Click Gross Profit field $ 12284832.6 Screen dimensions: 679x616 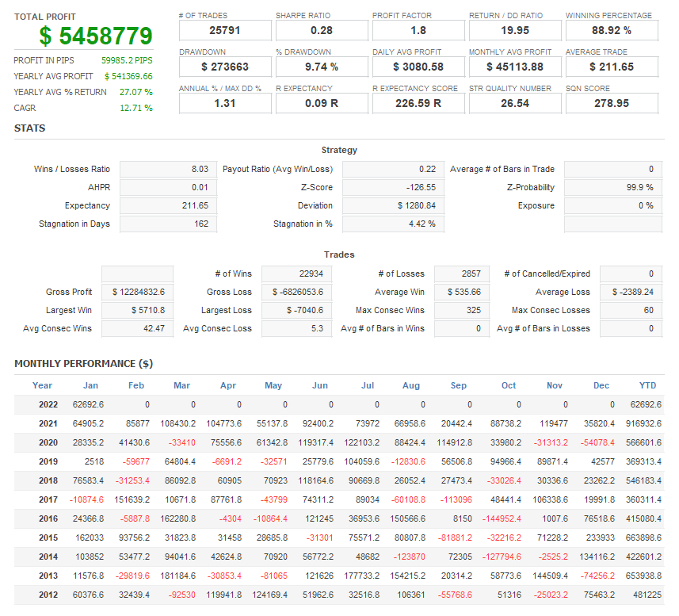pos(138,292)
